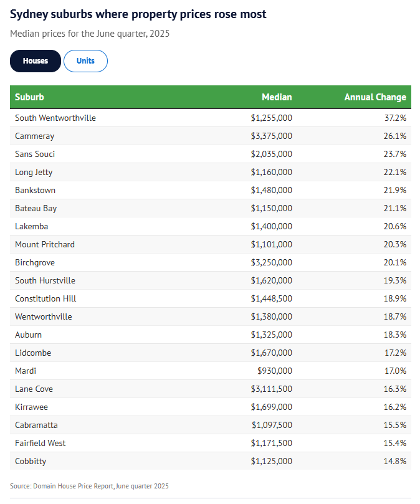Click the heading about Sydney suburbs property prices

coord(138,14)
